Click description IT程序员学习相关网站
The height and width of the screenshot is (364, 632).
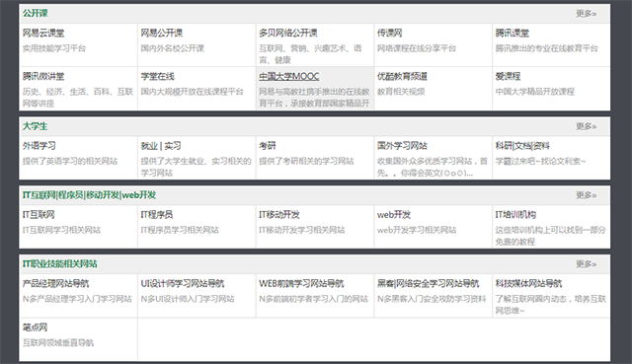[x=180, y=230]
